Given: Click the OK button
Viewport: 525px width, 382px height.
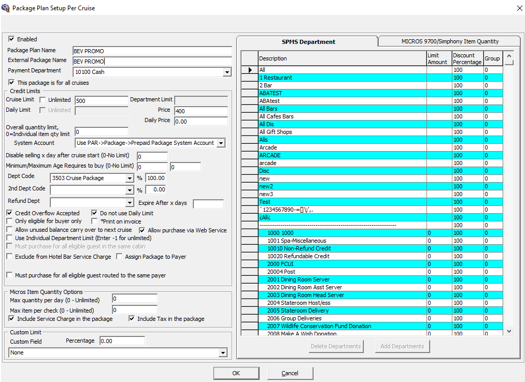Looking at the screenshot, I should tap(236, 373).
